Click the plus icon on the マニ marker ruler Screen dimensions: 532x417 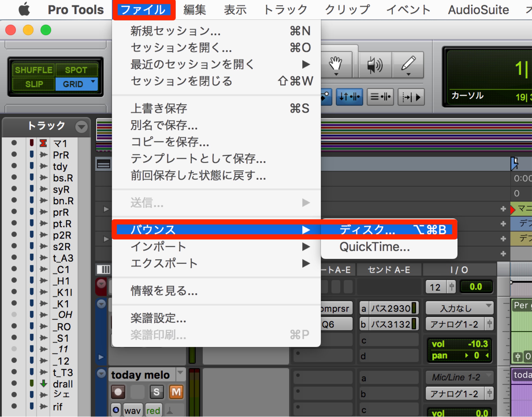point(503,209)
